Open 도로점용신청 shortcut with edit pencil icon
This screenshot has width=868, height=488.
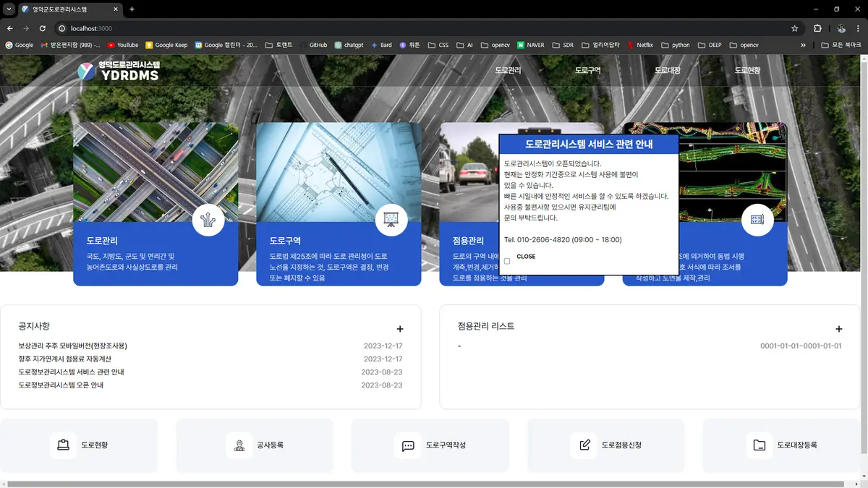606,445
